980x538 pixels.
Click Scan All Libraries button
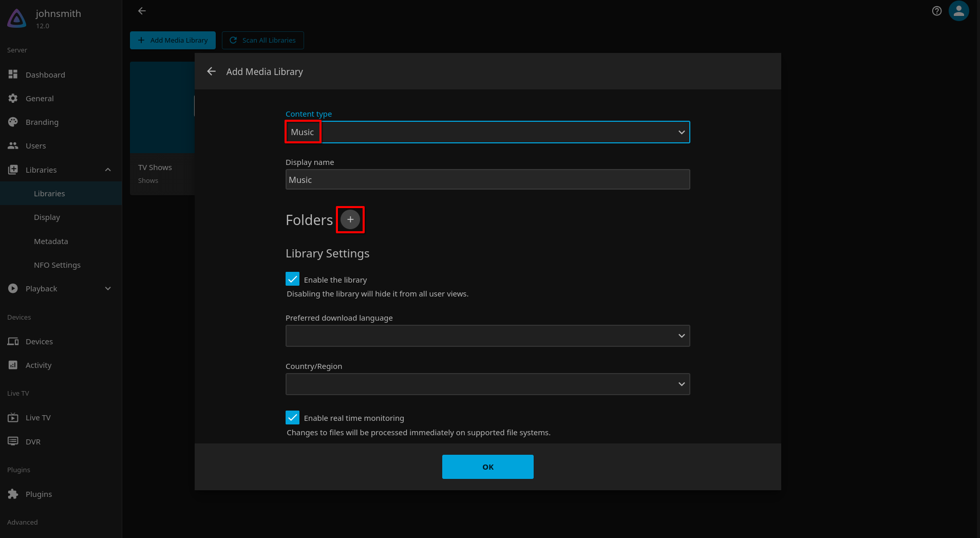pyautogui.click(x=263, y=40)
